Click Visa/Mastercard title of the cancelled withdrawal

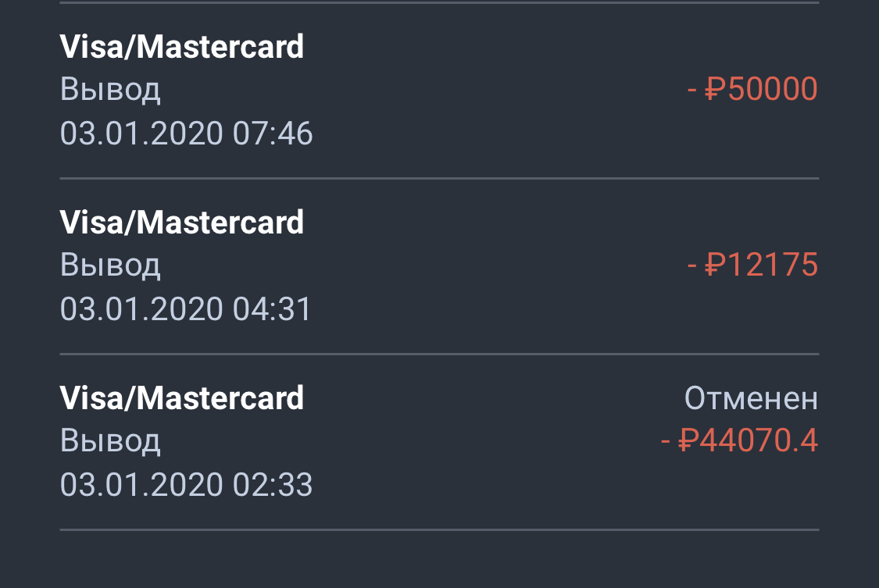[181, 398]
